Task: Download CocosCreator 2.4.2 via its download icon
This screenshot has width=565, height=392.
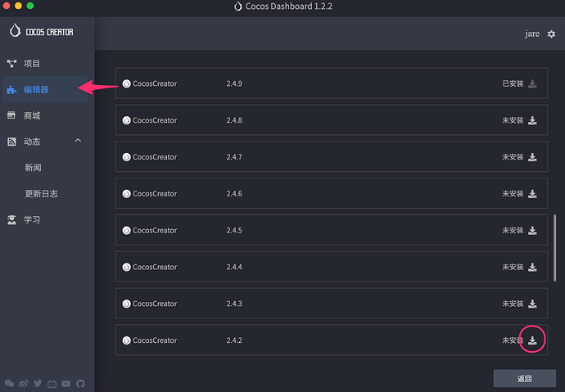Action: 532,340
